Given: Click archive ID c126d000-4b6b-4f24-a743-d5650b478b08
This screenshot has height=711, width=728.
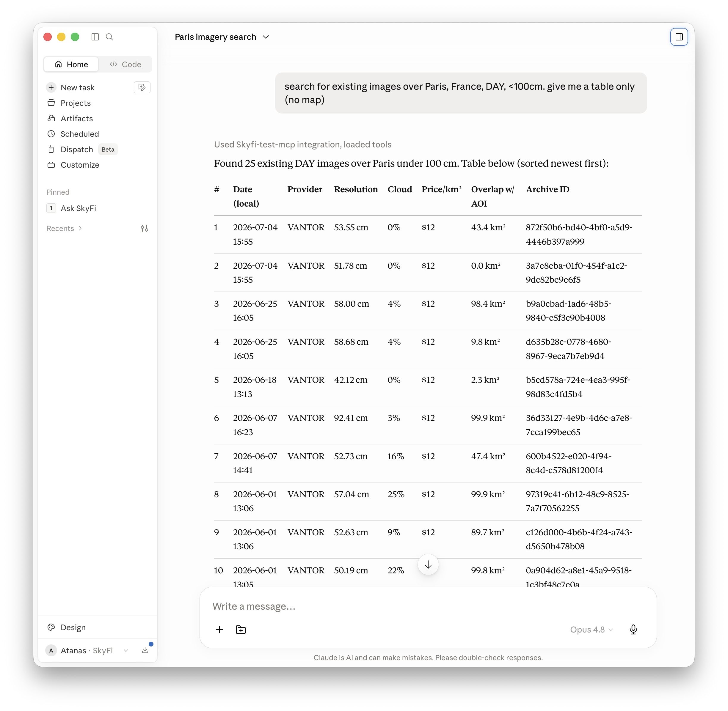Looking at the screenshot, I should point(579,539).
